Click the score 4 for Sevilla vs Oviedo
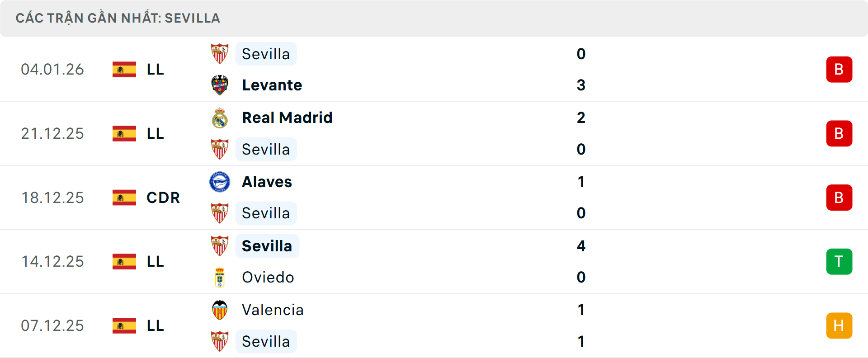The height and width of the screenshot is (358, 868). click(582, 246)
